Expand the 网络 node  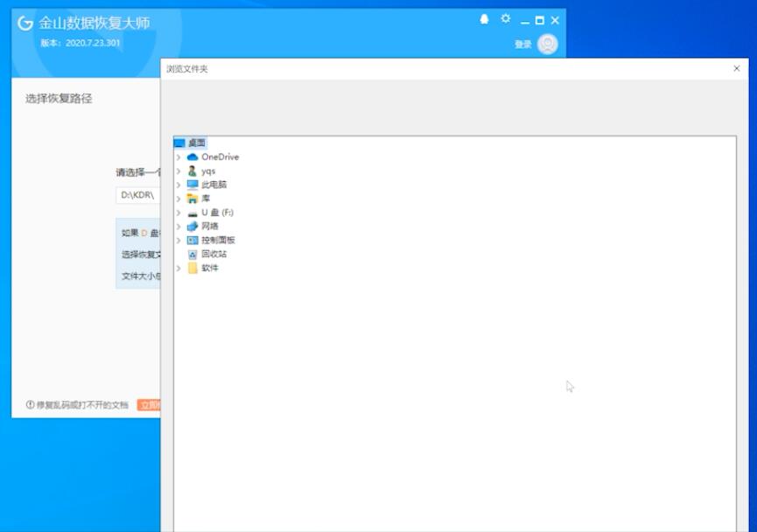tap(179, 226)
